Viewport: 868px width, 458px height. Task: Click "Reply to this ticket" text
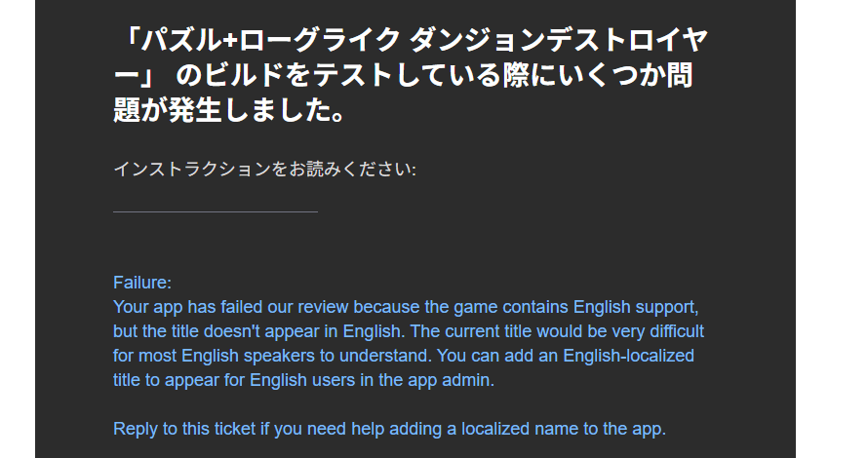[184, 429]
